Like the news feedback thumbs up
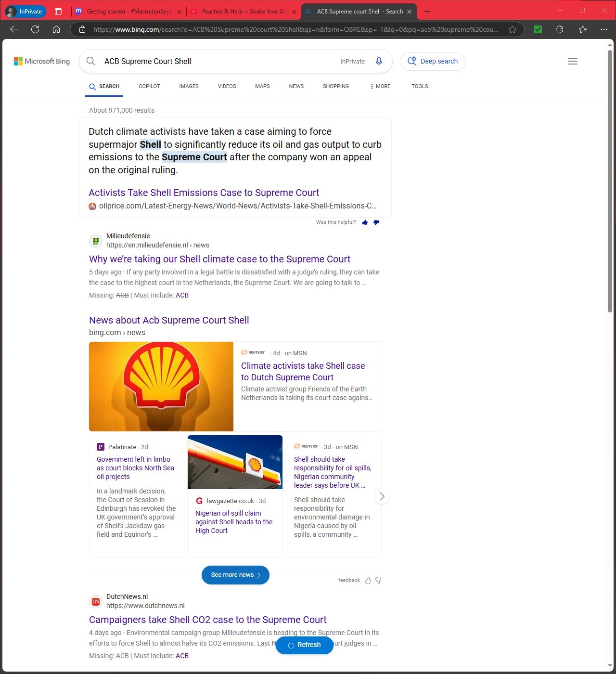 tap(368, 580)
